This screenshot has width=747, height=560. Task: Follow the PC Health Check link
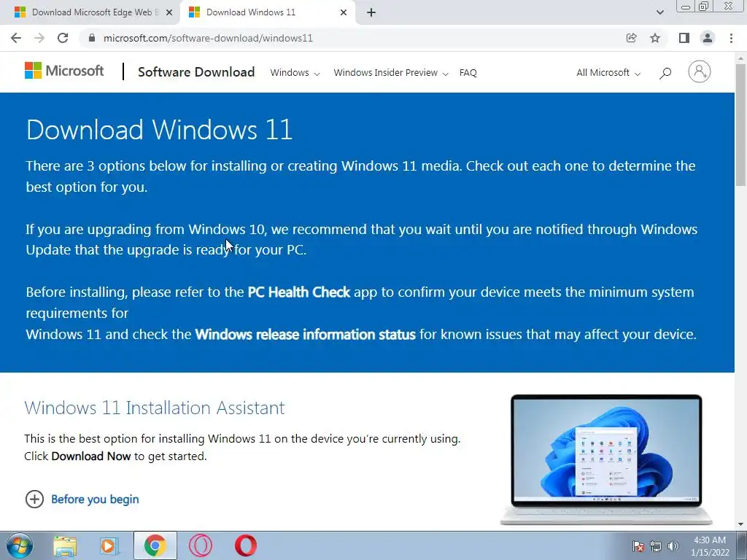(x=298, y=292)
